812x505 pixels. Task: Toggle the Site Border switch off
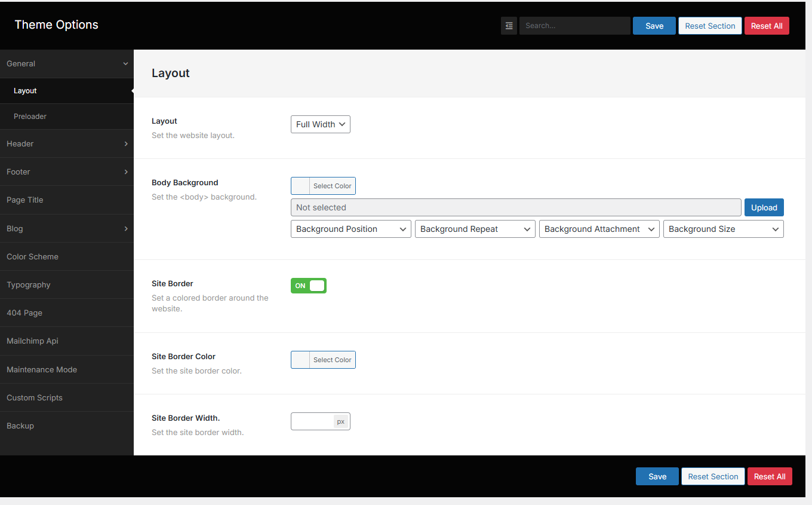[x=309, y=286]
